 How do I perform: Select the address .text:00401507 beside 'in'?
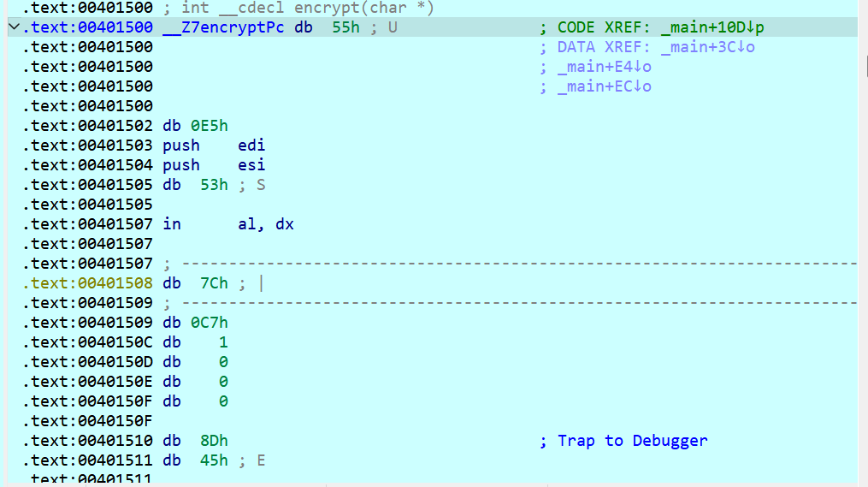tap(87, 224)
